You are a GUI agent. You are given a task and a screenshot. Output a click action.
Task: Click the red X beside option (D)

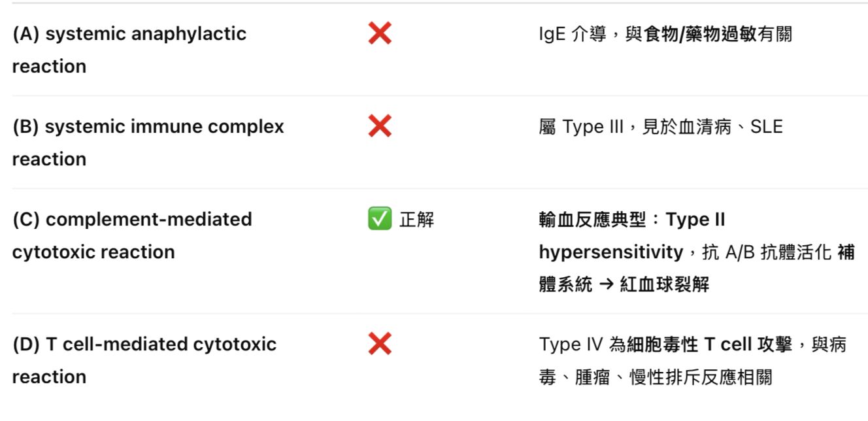[x=380, y=344]
